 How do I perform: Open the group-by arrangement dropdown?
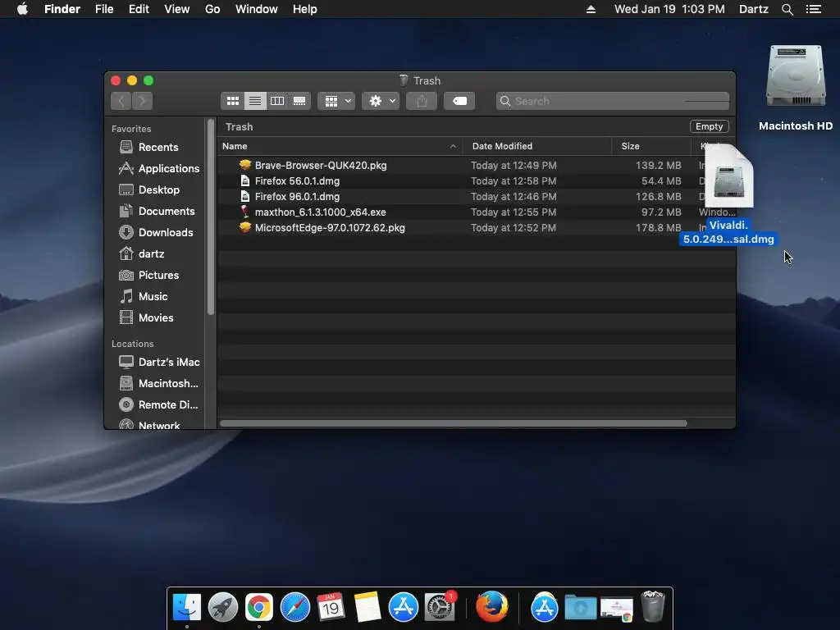pos(336,101)
